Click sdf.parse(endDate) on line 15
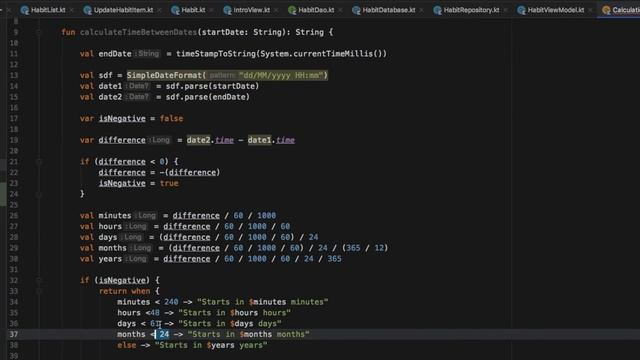This screenshot has width=640, height=360. click(x=208, y=97)
